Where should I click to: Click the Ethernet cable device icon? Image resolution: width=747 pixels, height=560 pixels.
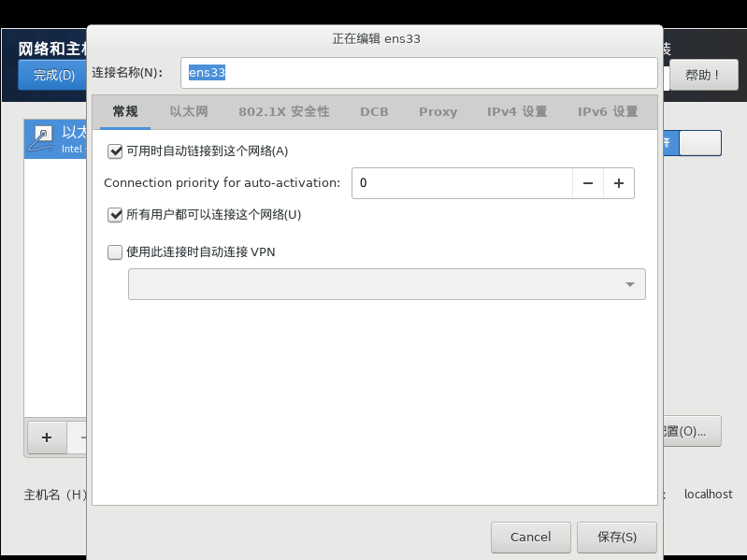[x=41, y=138]
